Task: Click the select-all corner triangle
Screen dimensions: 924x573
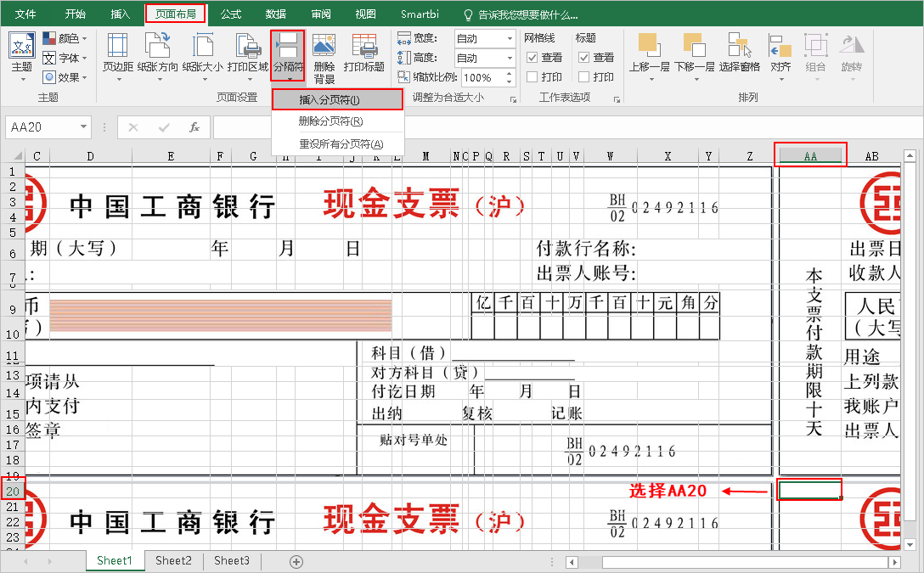Action: 18,156
